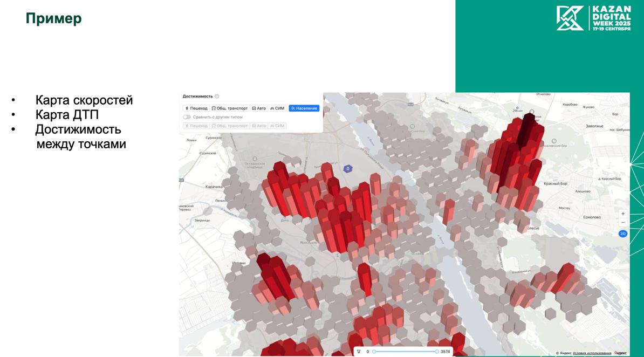Screen dimensions: 644x357
Task: Choose the СИМ scooter mode button
Action: tap(277, 108)
